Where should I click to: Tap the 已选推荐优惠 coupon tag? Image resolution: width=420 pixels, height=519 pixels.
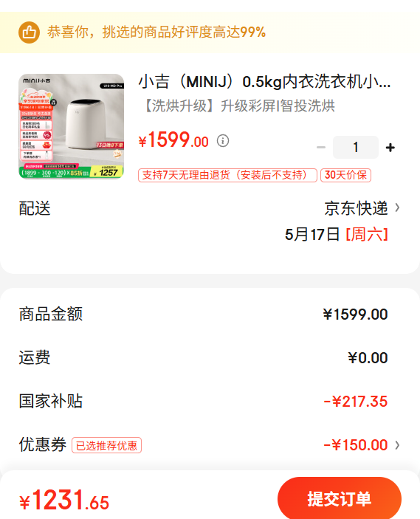[x=106, y=445]
